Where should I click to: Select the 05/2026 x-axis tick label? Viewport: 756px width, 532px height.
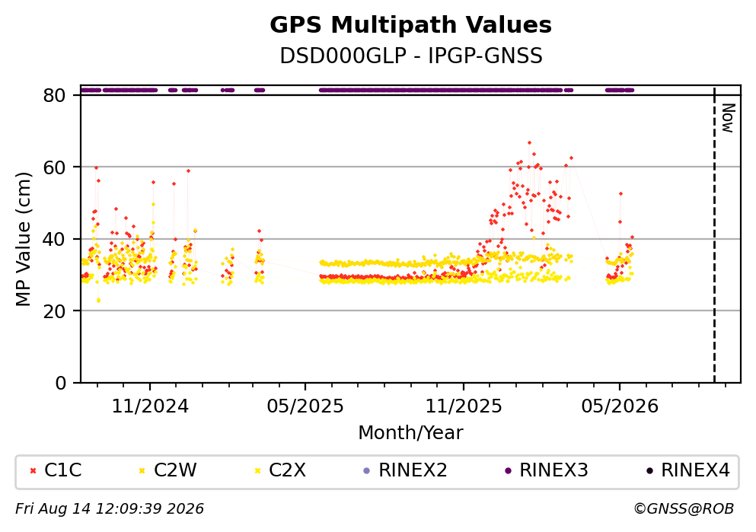(x=620, y=406)
